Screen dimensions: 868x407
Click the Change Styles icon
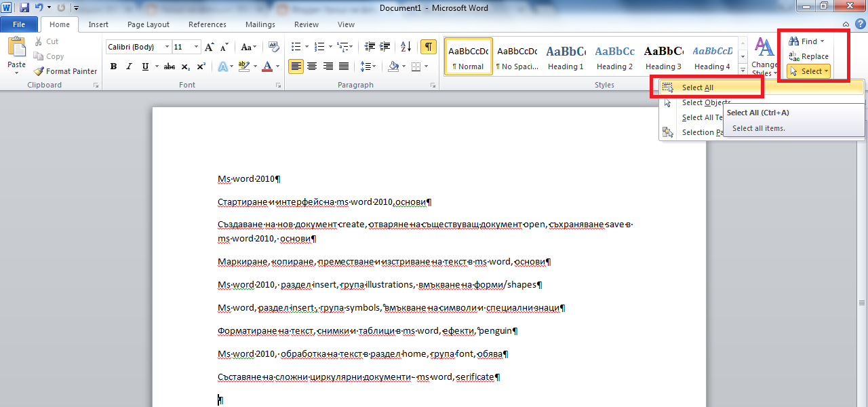[x=765, y=57]
